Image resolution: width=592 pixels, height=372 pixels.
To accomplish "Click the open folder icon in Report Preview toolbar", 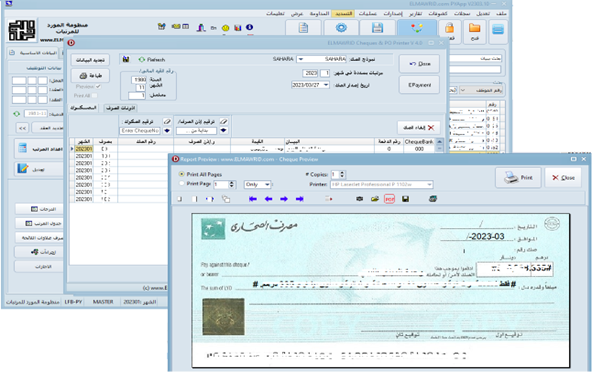I will tap(375, 199).
